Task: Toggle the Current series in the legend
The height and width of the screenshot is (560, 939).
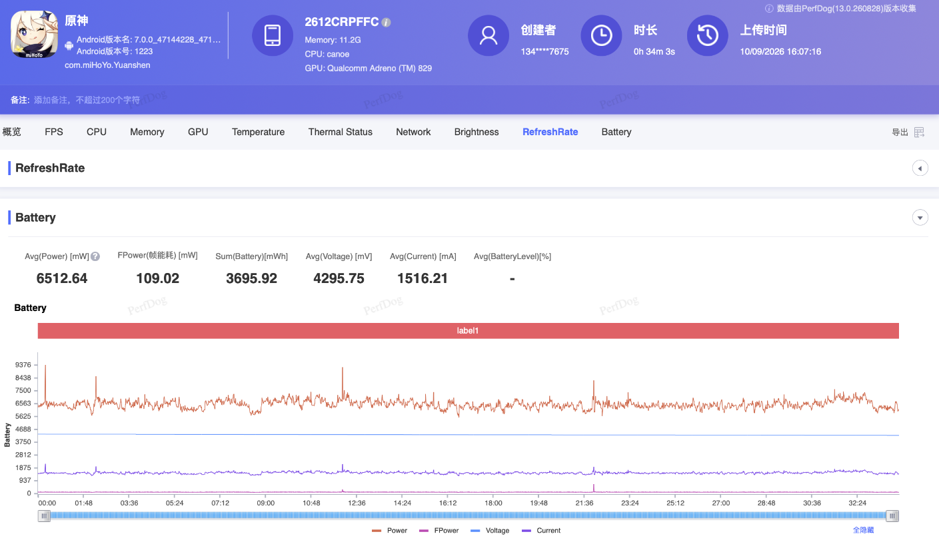Action: pos(541,531)
